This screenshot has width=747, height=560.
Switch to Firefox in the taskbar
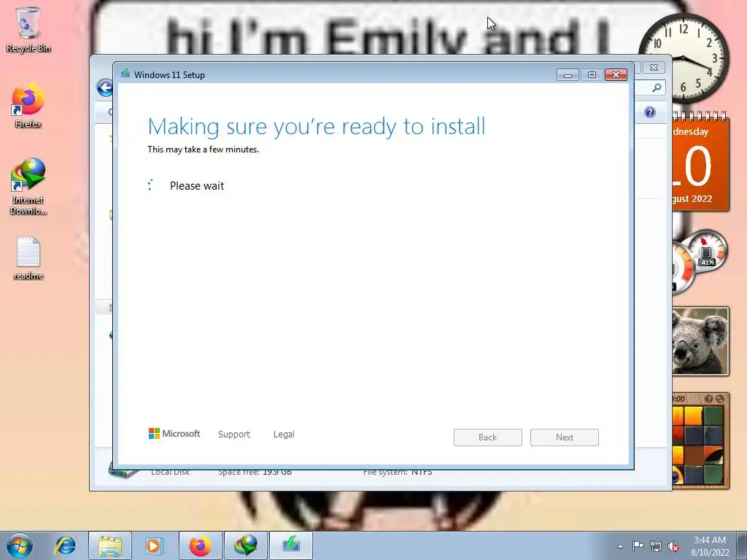pos(201,545)
